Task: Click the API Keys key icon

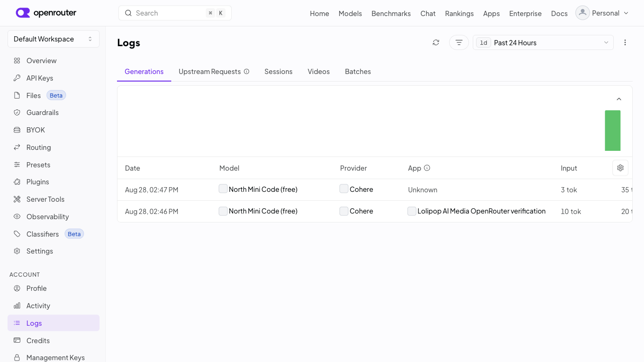Action: pos(17,78)
